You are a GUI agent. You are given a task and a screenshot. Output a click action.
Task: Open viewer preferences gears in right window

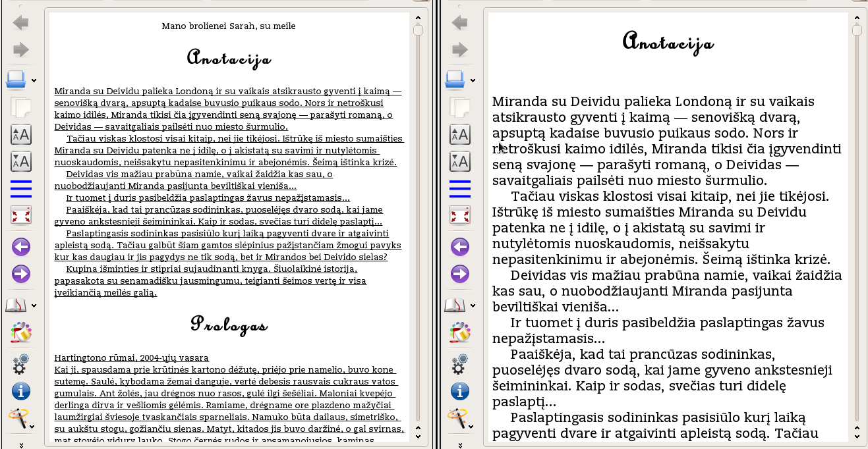coord(460,364)
